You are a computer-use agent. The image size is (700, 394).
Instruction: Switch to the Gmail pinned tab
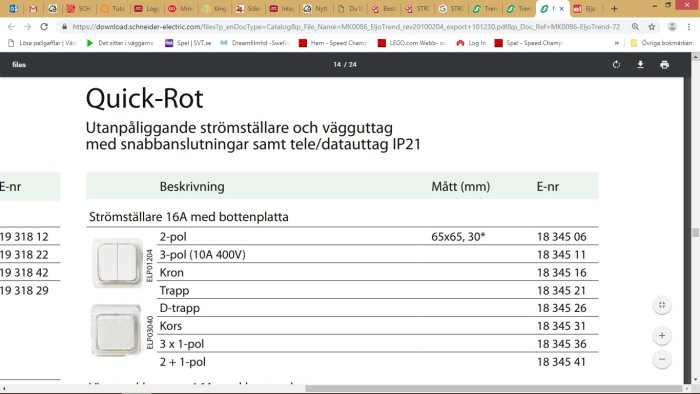point(33,8)
